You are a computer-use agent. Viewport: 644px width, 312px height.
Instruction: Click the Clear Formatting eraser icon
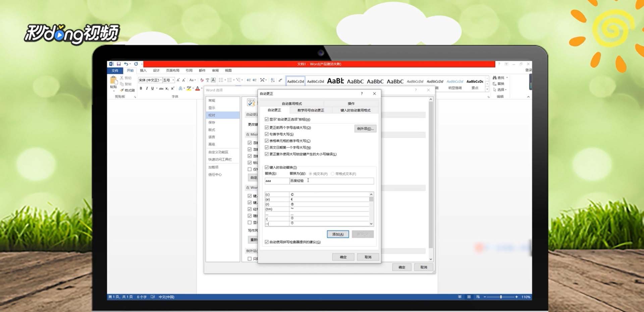(x=202, y=80)
